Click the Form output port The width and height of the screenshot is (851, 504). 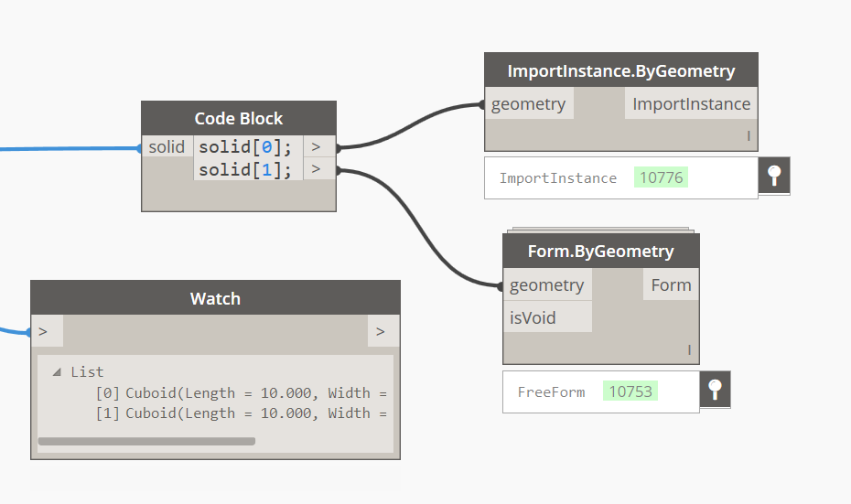pyautogui.click(x=671, y=285)
